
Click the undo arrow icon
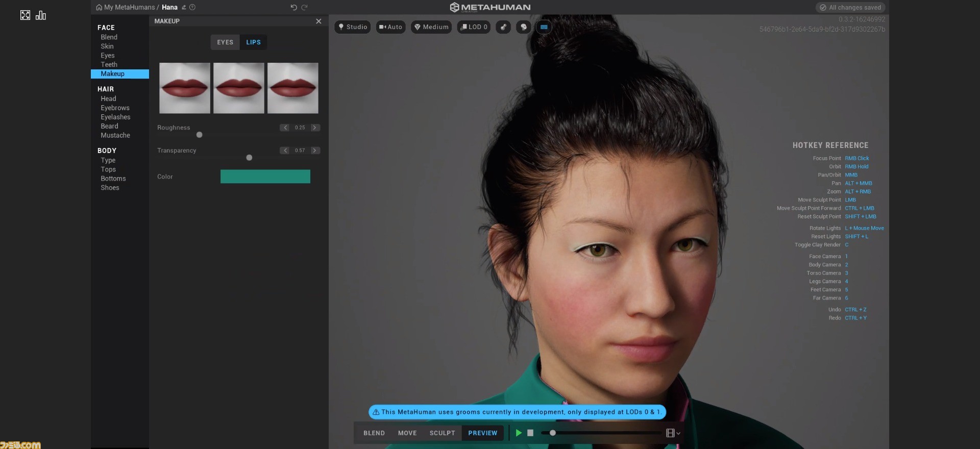coord(293,7)
